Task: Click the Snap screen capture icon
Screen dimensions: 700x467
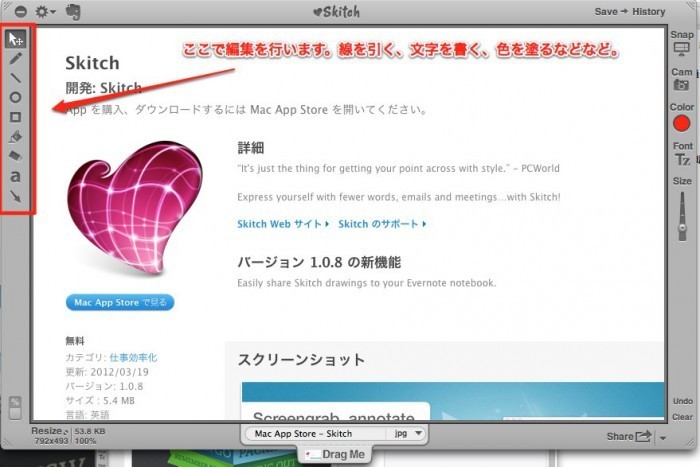Action: [681, 49]
